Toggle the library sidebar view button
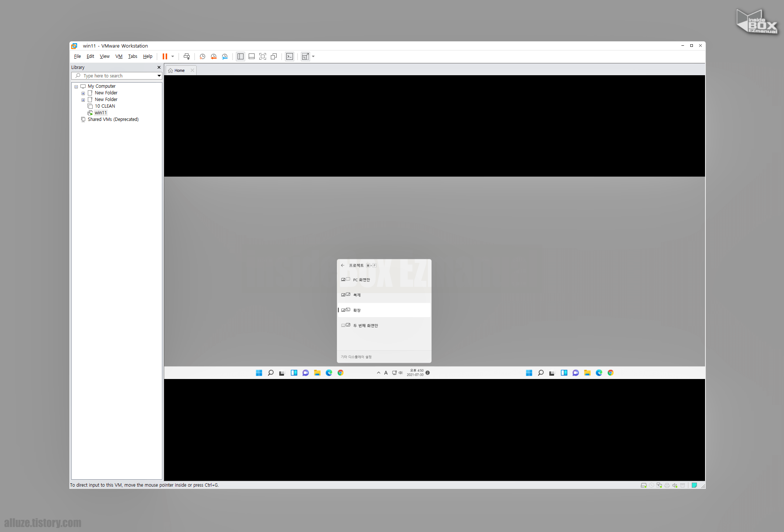The width and height of the screenshot is (784, 532). pyautogui.click(x=241, y=56)
